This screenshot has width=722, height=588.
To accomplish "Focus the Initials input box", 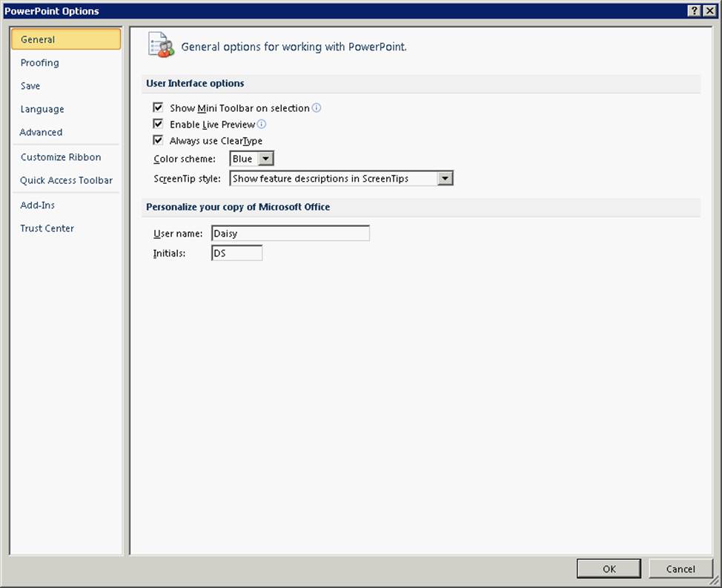I will (x=237, y=253).
